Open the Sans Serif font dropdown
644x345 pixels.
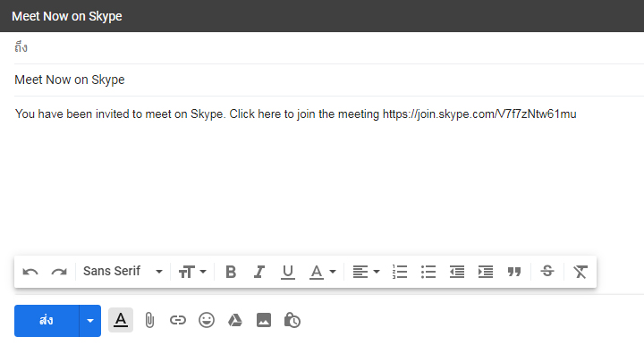pos(123,271)
